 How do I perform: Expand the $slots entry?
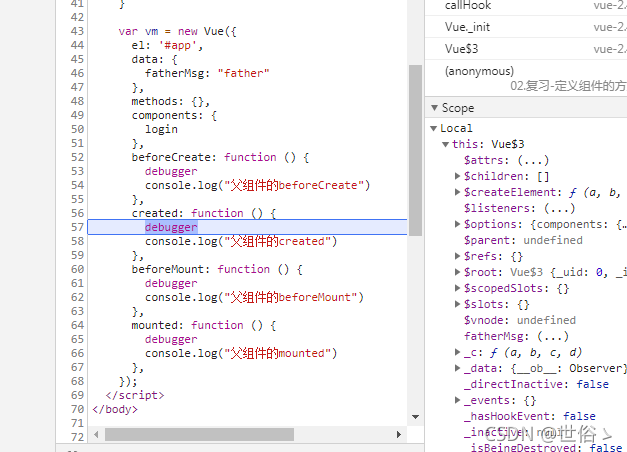pyautogui.click(x=457, y=304)
